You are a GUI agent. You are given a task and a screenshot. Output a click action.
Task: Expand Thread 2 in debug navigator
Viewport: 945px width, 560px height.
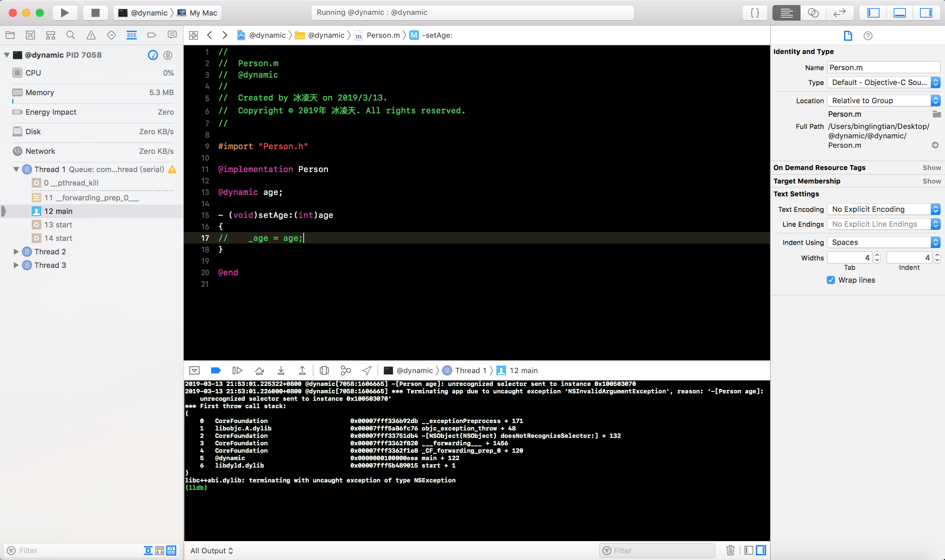[16, 252]
